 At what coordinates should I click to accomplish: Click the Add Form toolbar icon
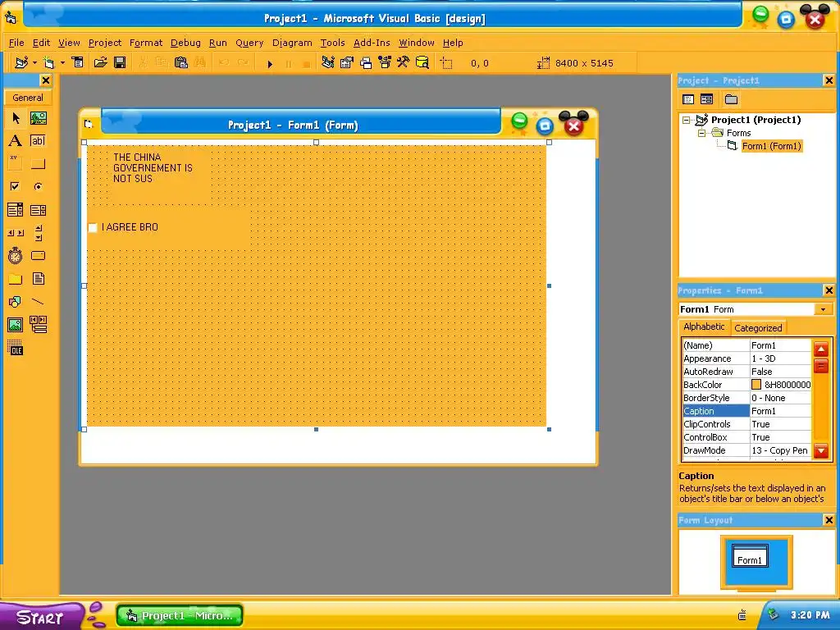[x=49, y=62]
